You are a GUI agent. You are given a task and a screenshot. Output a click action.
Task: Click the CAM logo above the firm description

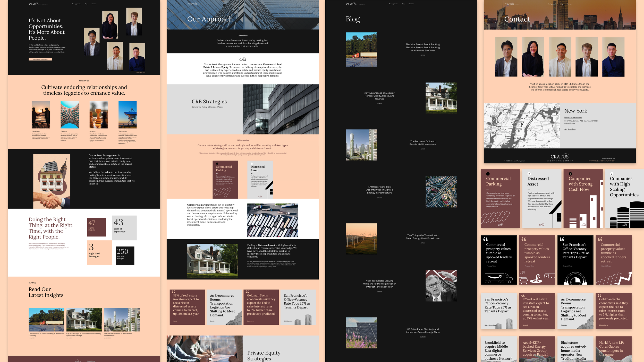[242, 59]
